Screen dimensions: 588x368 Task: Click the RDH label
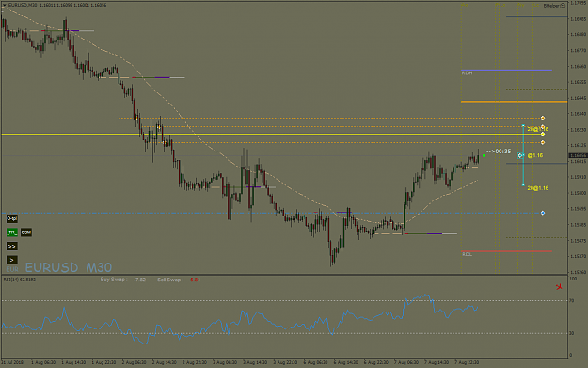click(467, 73)
